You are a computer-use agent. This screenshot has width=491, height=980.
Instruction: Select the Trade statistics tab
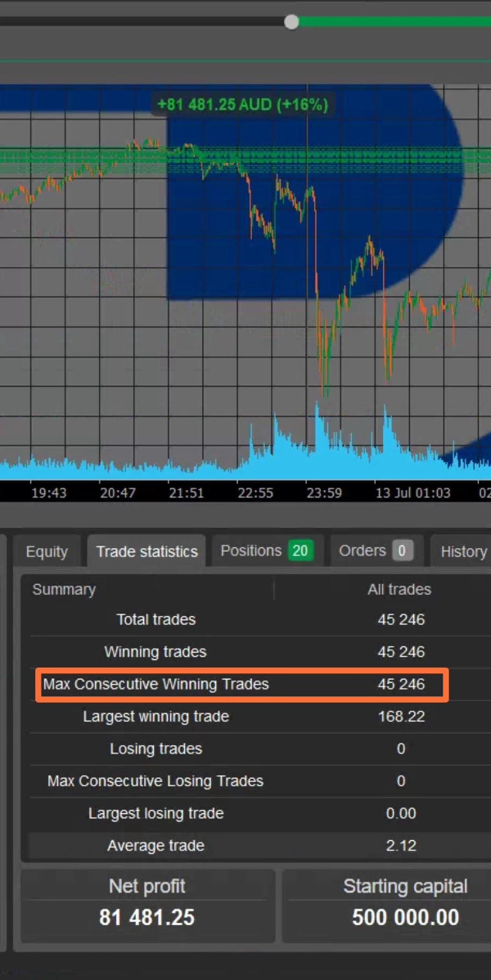(146, 551)
